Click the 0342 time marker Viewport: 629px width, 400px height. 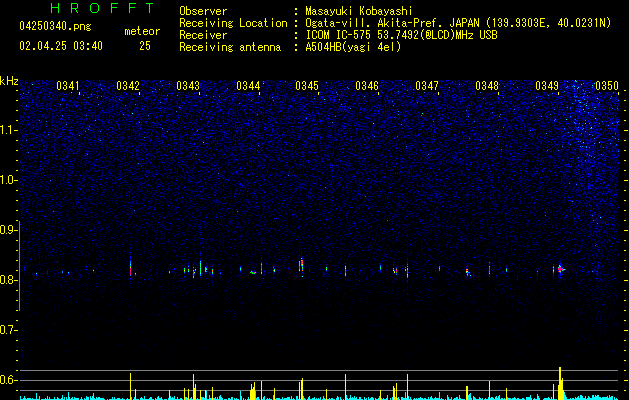point(128,86)
